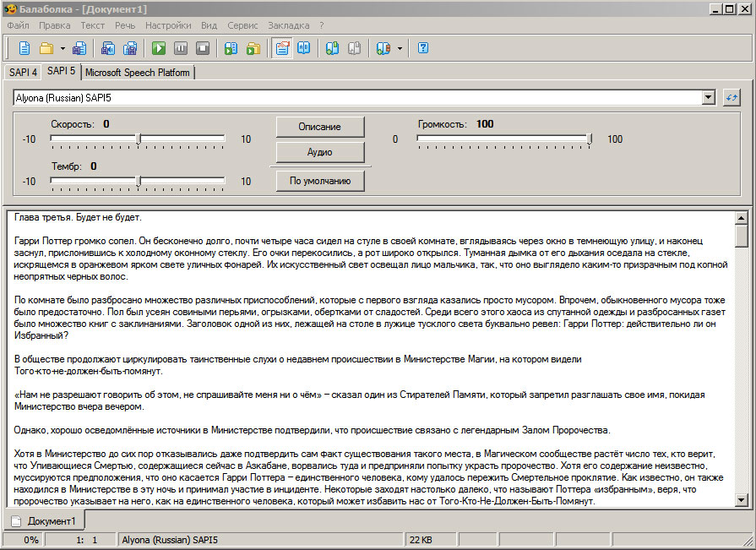Click the Описание button
The height and width of the screenshot is (550, 756).
320,127
